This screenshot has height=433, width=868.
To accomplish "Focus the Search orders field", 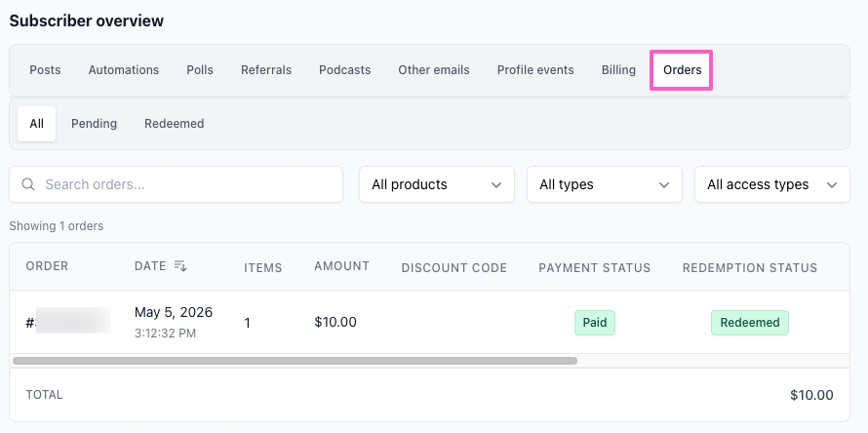I will (176, 184).
